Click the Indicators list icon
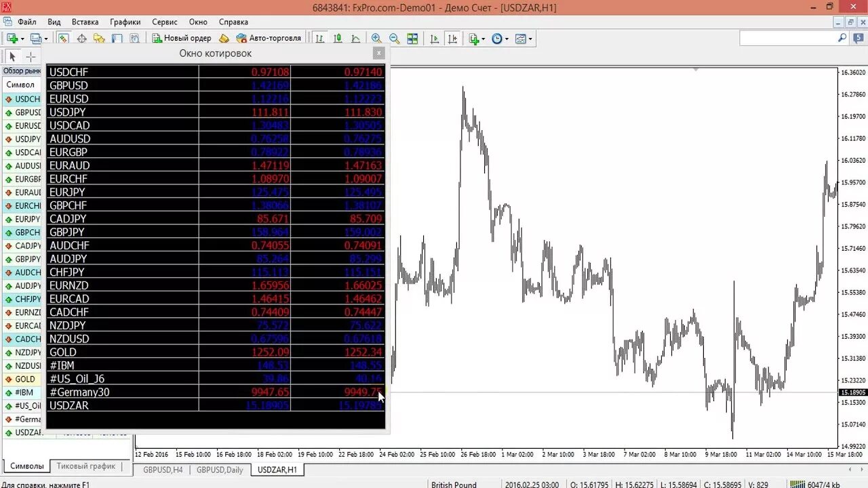 coord(474,39)
